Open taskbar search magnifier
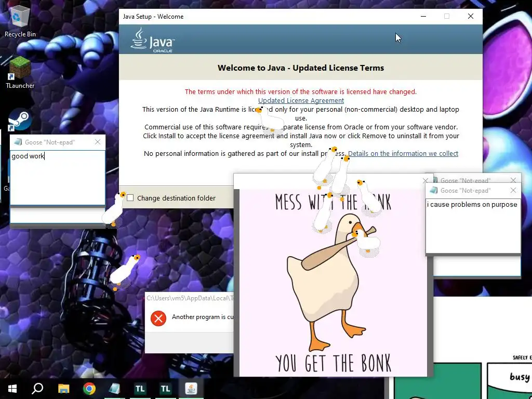Viewport: 532px width, 399px height. click(x=37, y=389)
